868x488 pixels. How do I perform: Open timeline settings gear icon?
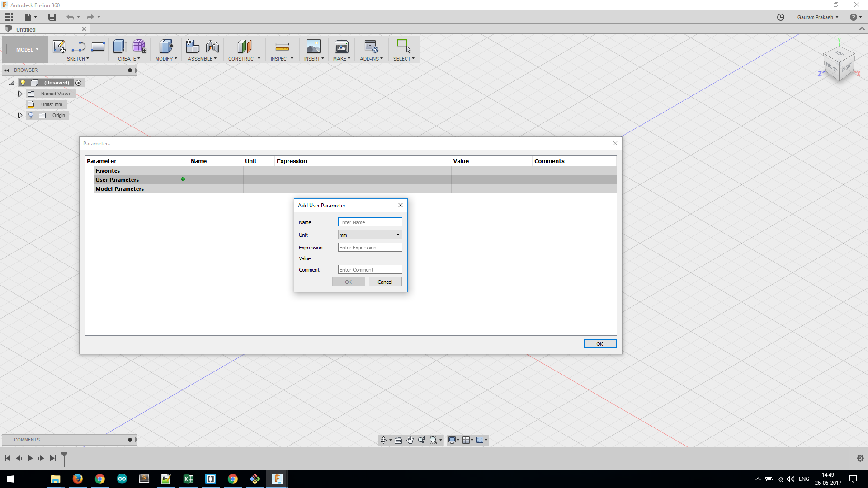pyautogui.click(x=860, y=458)
